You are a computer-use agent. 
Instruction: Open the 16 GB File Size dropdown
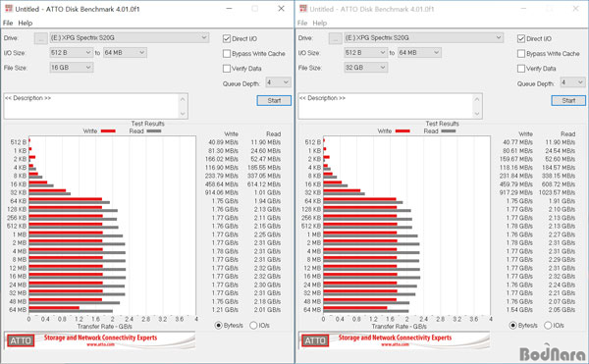click(x=72, y=68)
